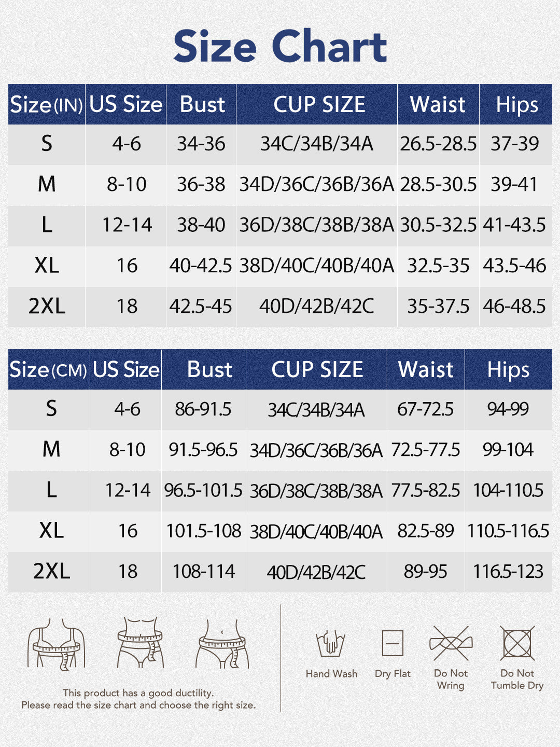Click the 'good ductility' note text
This screenshot has height=747, width=560.
[x=138, y=693]
